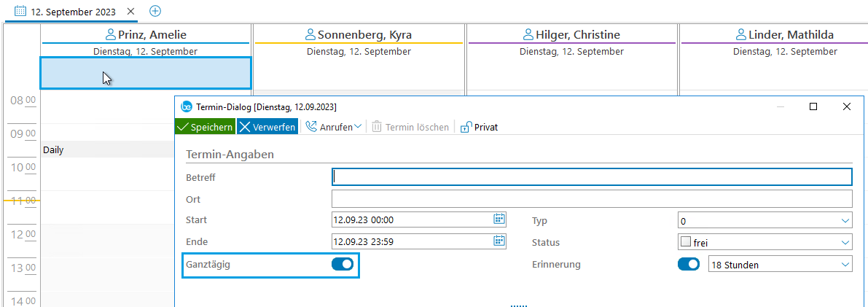Screen dimensions: 868x307
Task: Click the person icon beside Linder, Mathilda
Action: [743, 35]
